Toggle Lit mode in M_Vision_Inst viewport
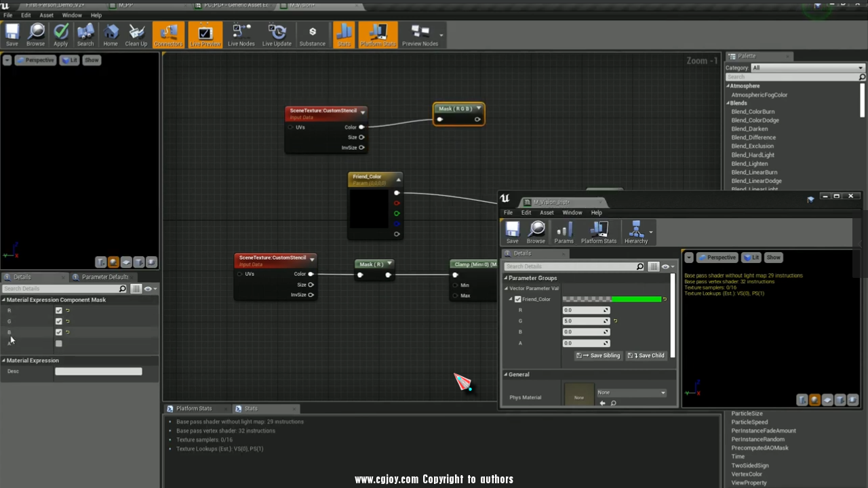The image size is (868, 488). pyautogui.click(x=751, y=258)
